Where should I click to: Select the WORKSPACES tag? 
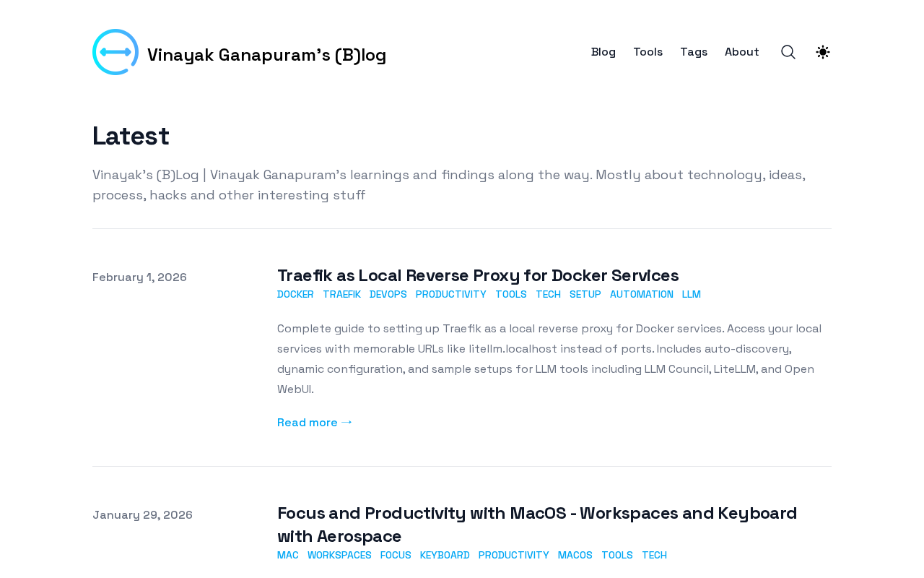click(339, 555)
